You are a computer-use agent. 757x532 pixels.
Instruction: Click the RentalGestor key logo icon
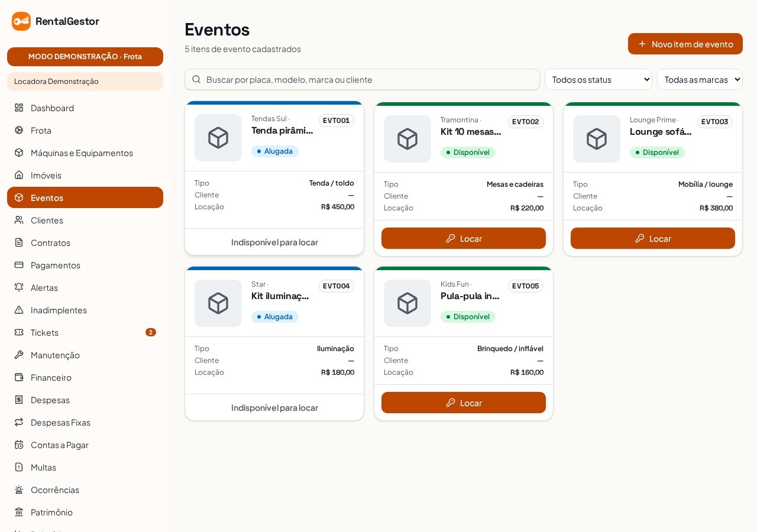click(x=21, y=21)
